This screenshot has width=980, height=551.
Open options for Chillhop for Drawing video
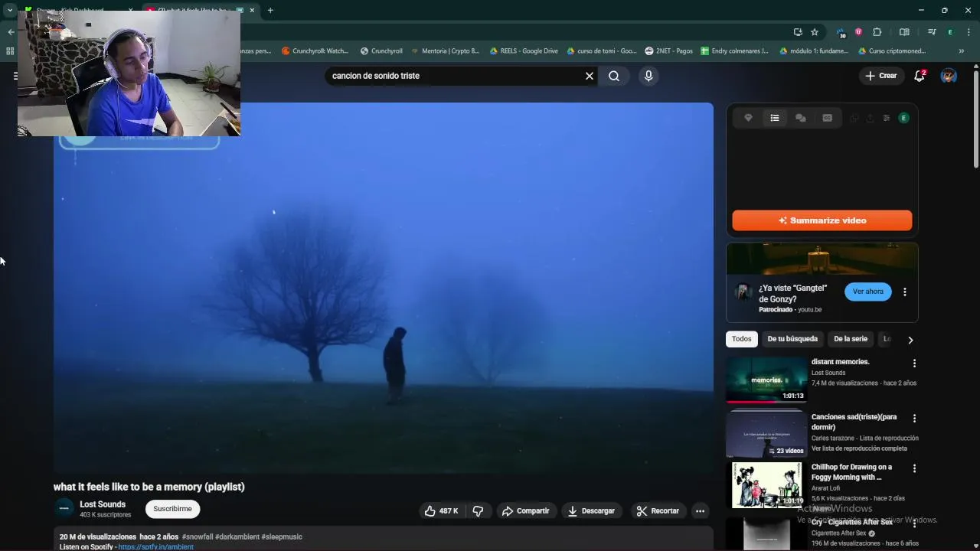pyautogui.click(x=914, y=468)
